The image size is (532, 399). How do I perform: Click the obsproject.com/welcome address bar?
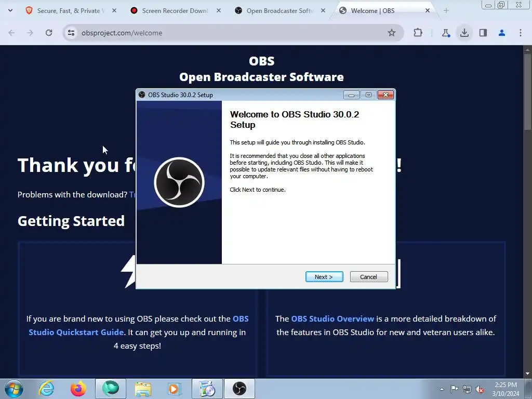(x=233, y=33)
